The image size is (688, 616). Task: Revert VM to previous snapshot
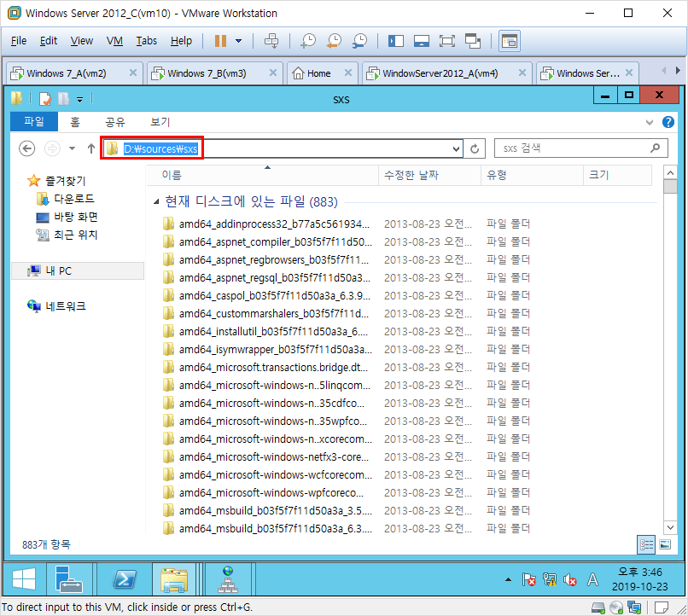click(x=334, y=41)
